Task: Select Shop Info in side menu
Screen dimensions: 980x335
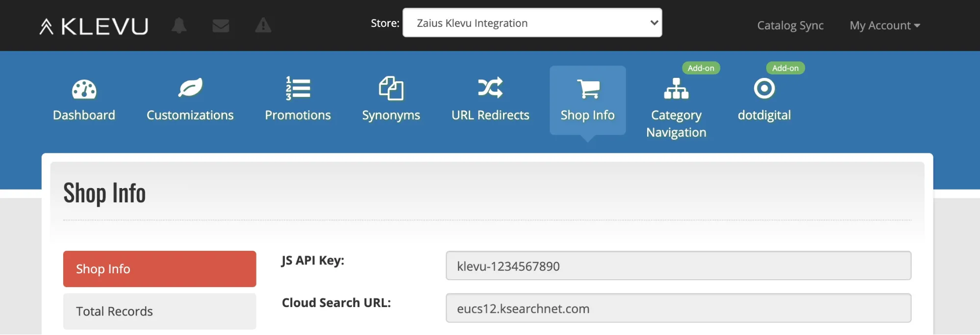Action: 160,269
